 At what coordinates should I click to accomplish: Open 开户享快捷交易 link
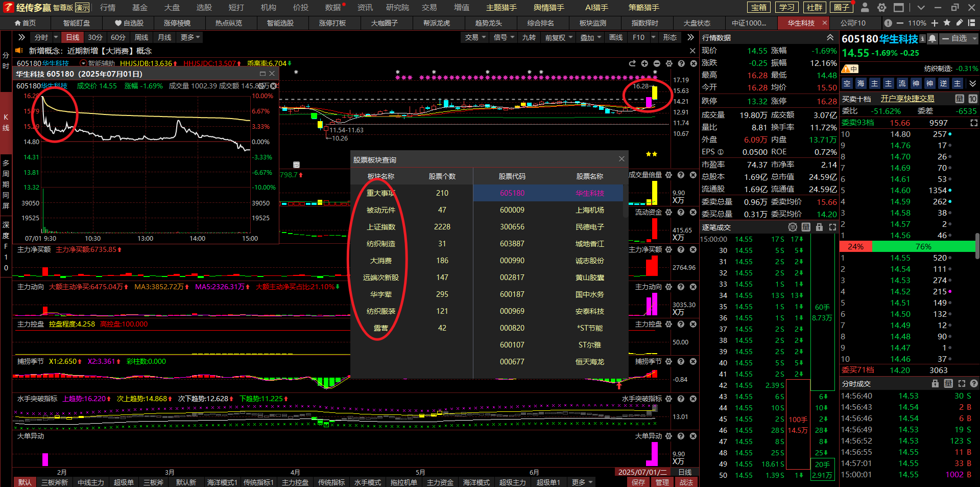(x=907, y=99)
